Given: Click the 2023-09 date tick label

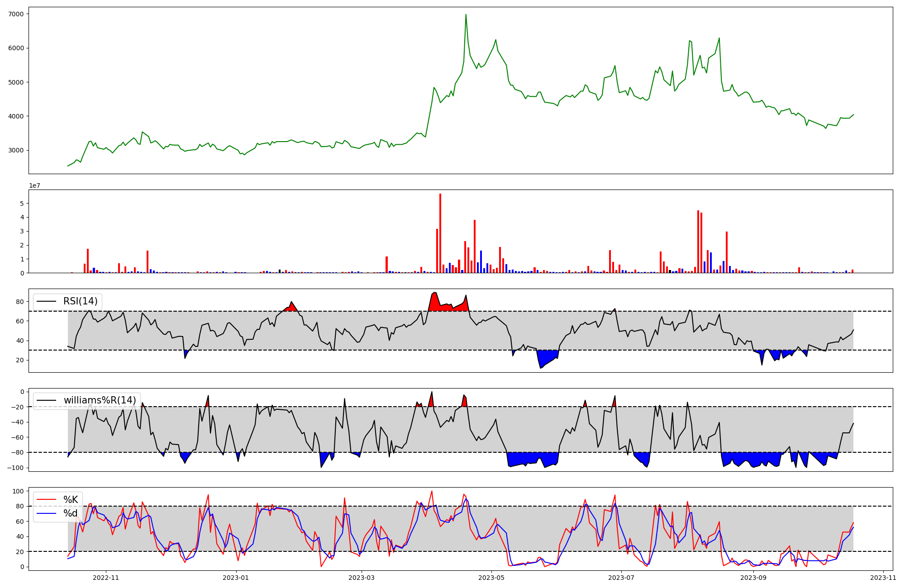Looking at the screenshot, I should 753,578.
